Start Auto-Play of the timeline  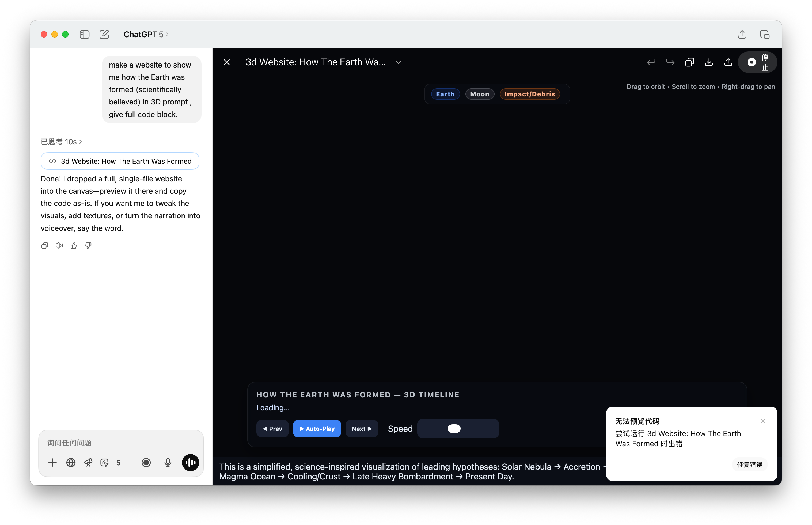pos(317,429)
